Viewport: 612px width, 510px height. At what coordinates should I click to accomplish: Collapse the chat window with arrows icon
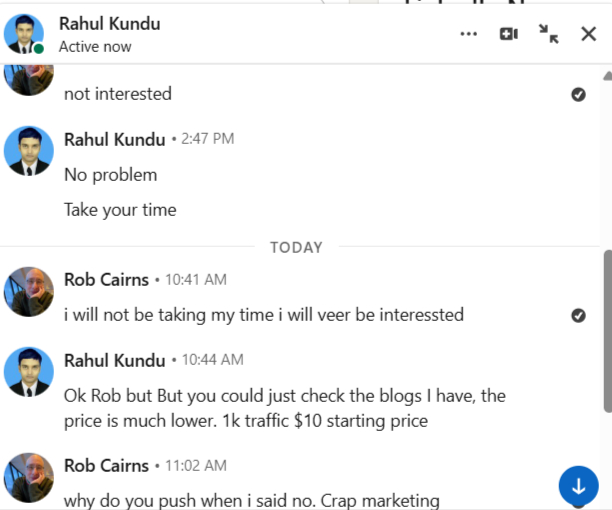[x=549, y=34]
